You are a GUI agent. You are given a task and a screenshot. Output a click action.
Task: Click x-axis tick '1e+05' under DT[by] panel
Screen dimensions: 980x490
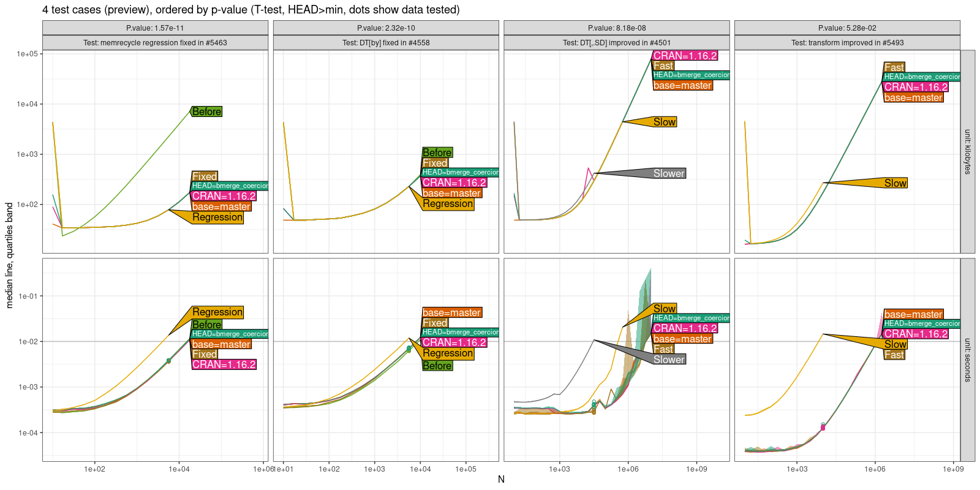(466, 469)
